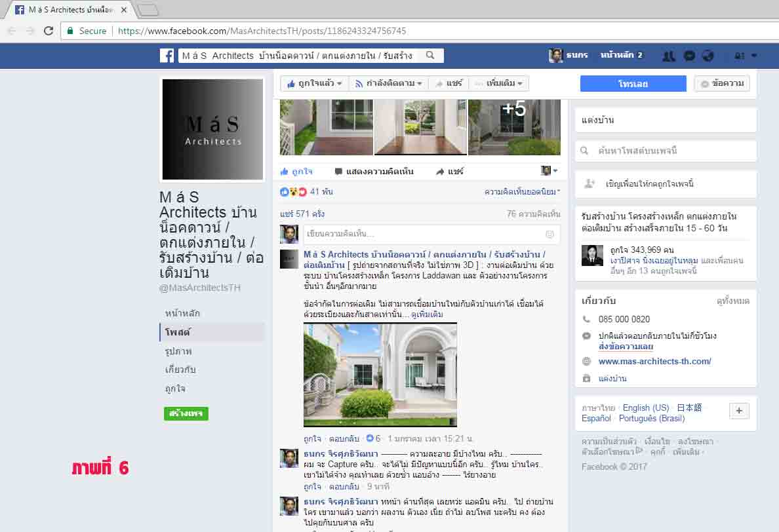Click ดูทั้งหมด link in About panel

(x=733, y=301)
